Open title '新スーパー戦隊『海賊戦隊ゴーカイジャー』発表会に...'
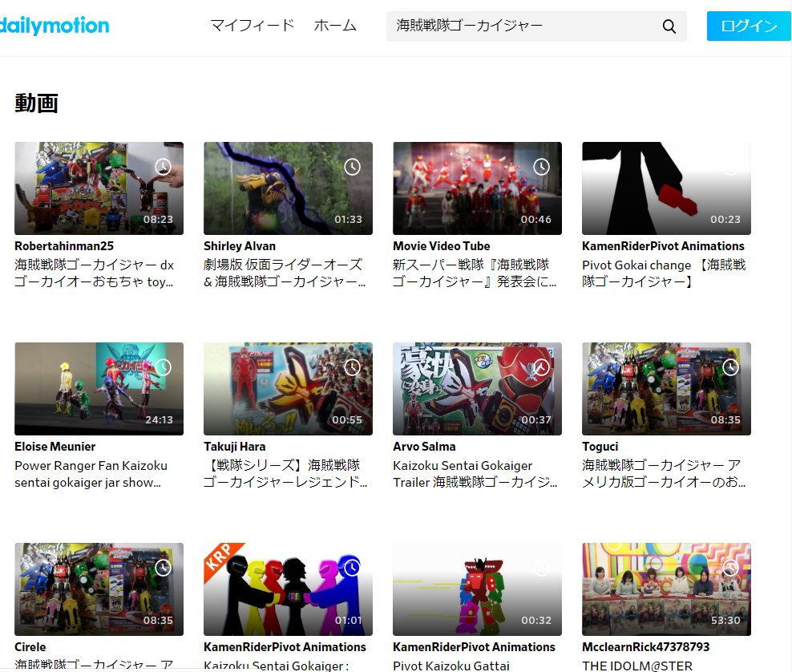Image resolution: width=792 pixels, height=672 pixels. click(475, 273)
